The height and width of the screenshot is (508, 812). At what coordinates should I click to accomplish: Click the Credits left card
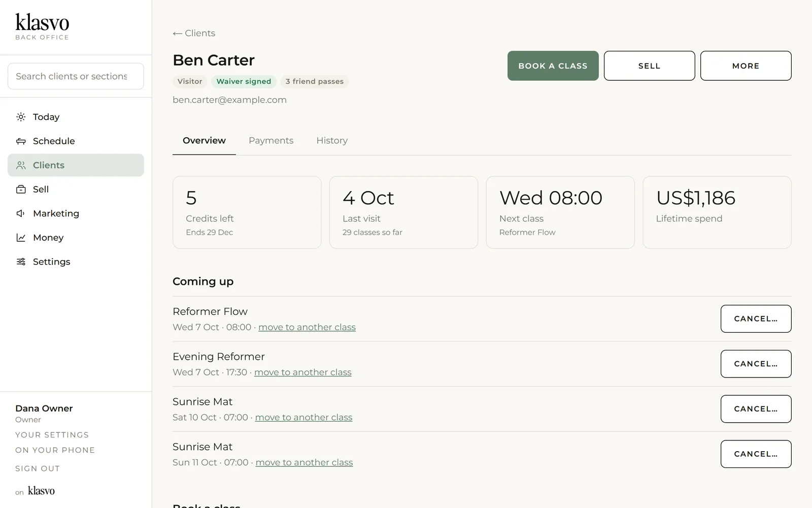coord(247,212)
